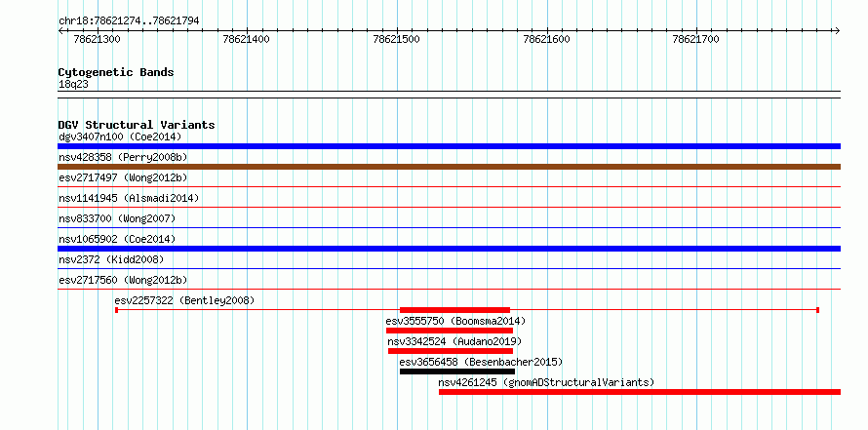868x430 pixels.
Task: Open nsv3342524 (Audano2019) variant label
Action: pos(454,341)
